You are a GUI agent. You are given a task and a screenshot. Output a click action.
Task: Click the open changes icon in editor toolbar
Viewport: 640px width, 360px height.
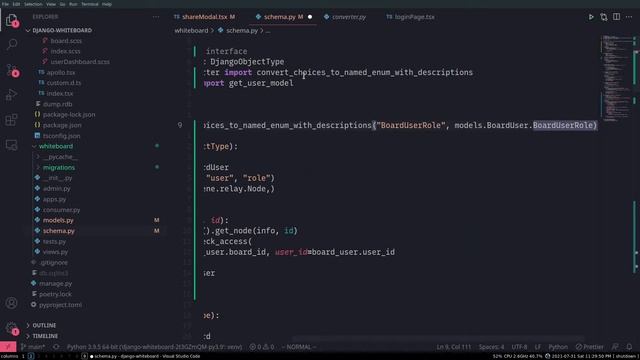click(604, 17)
